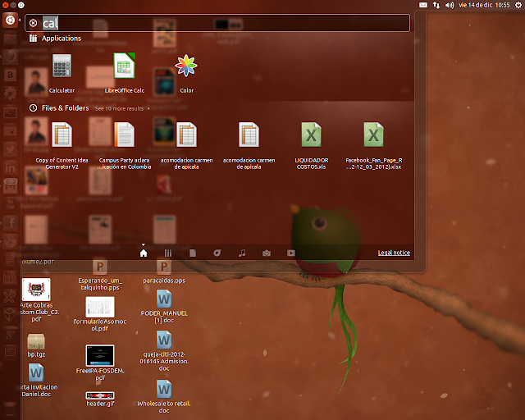Viewport: 525px width, 420px height.
Task: Launch LibreOffice Calc
Action: (124, 74)
